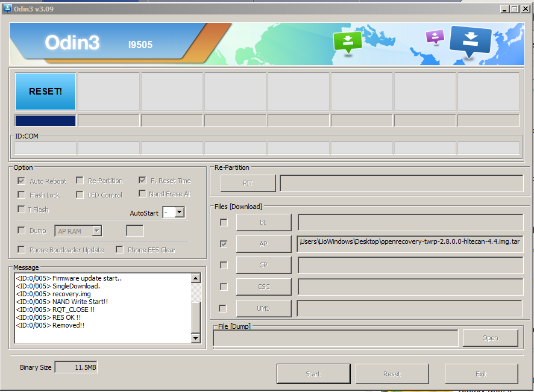Open the AP RAM dump type dropdown
Screen dimensions: 534x392
click(97, 231)
